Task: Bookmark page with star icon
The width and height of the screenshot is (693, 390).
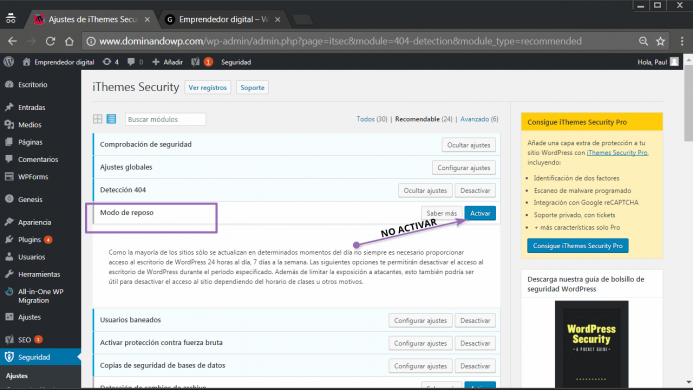Action: (660, 41)
